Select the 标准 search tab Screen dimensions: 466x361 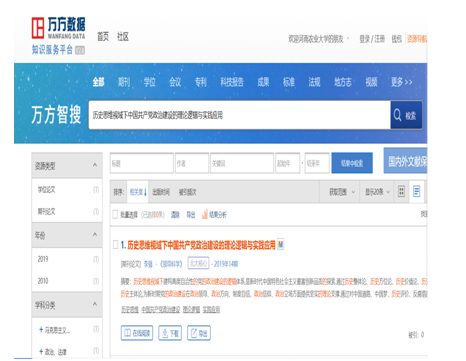289,82
